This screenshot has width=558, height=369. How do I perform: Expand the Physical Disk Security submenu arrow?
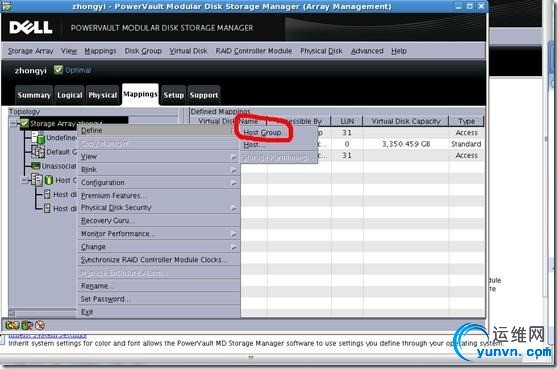pos(233,208)
